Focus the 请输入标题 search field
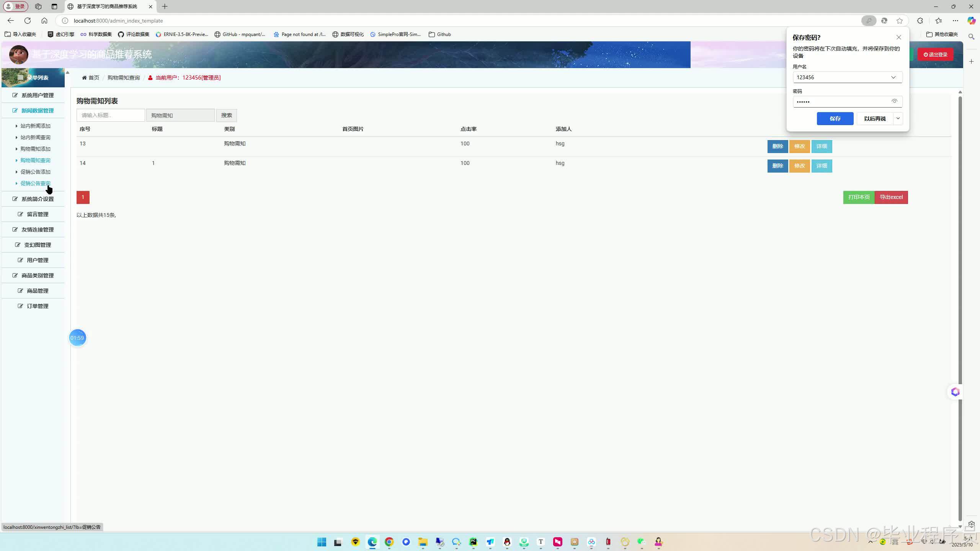Image resolution: width=980 pixels, height=551 pixels. 111,115
